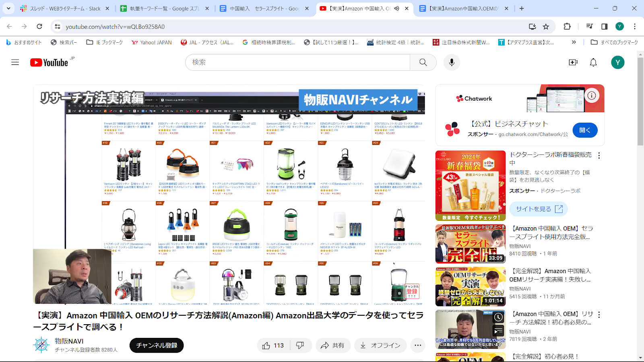The width and height of the screenshot is (644, 362).
Task: Open the おすすめサイト bookmark
Action: coord(24,42)
